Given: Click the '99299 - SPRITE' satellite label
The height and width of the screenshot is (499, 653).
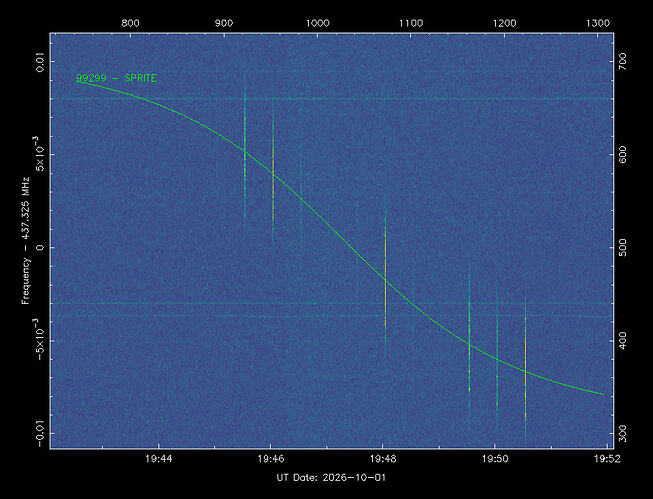Looking at the screenshot, I should pyautogui.click(x=116, y=78).
